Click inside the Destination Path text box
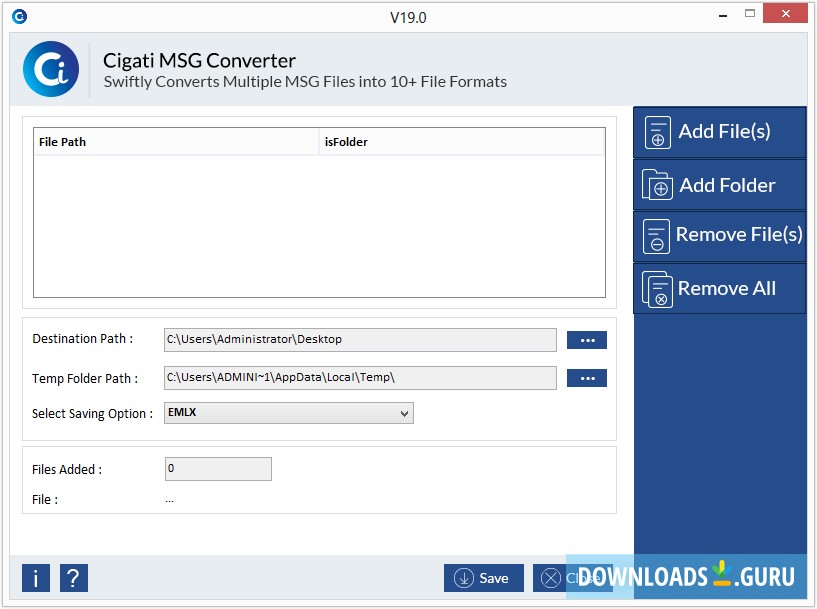The width and height of the screenshot is (817, 609). [x=360, y=340]
